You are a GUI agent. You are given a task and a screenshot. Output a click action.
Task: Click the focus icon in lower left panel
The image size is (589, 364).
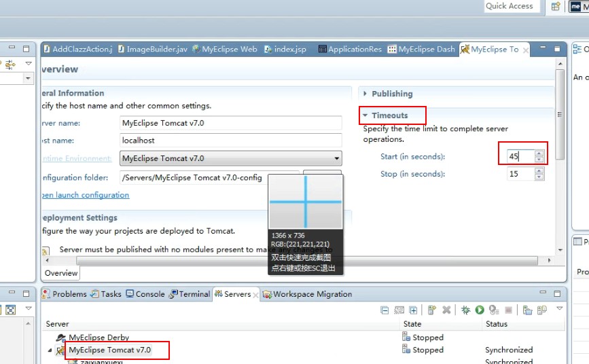10,310
